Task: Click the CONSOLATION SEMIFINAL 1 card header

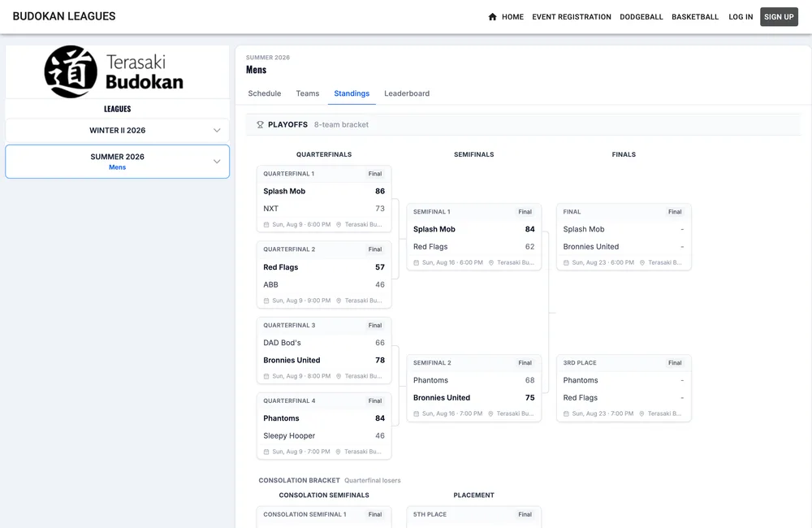Action: point(324,514)
